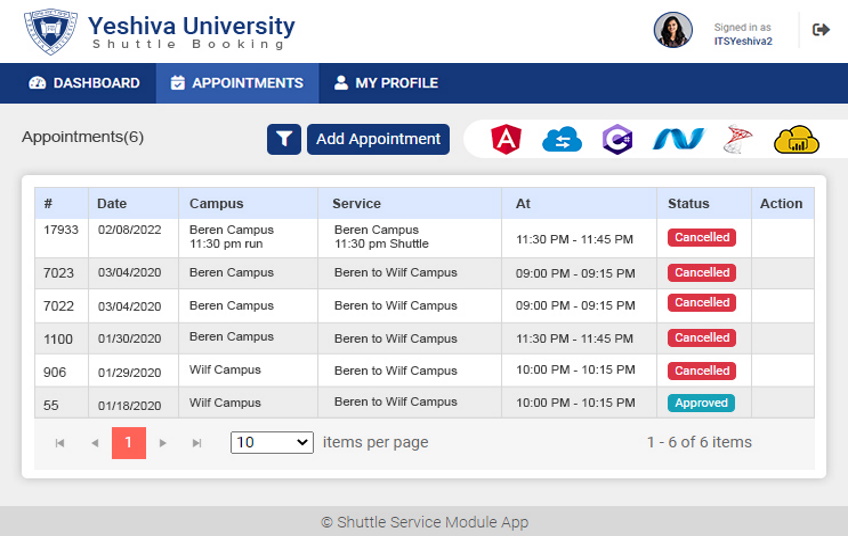
Task: Click the user profile avatar photo
Action: (x=673, y=30)
